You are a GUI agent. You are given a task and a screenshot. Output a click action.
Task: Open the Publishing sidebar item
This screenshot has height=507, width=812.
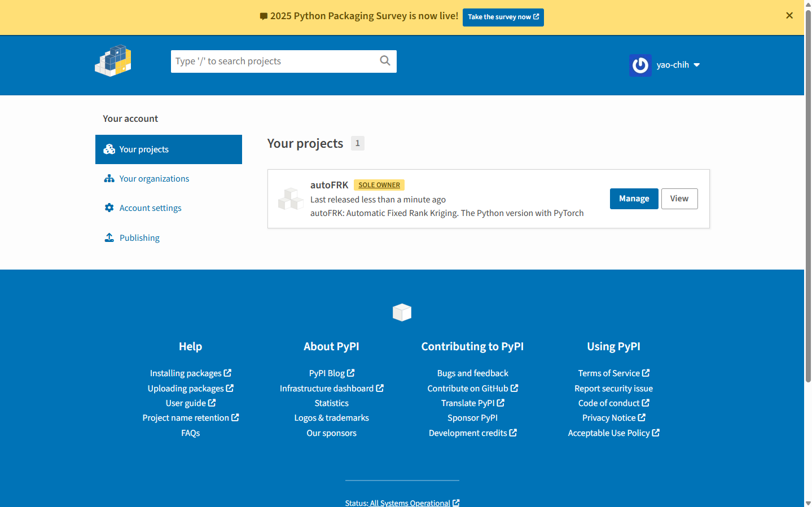[169, 238]
